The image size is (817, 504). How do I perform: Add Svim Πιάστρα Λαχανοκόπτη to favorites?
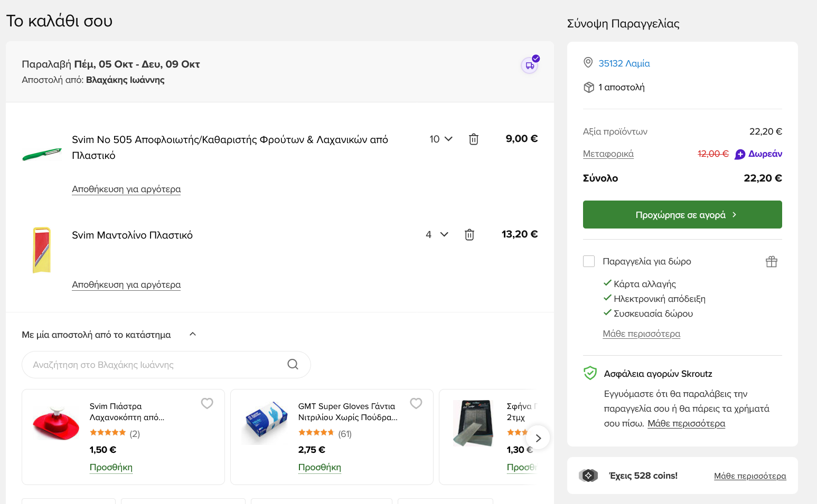click(207, 403)
